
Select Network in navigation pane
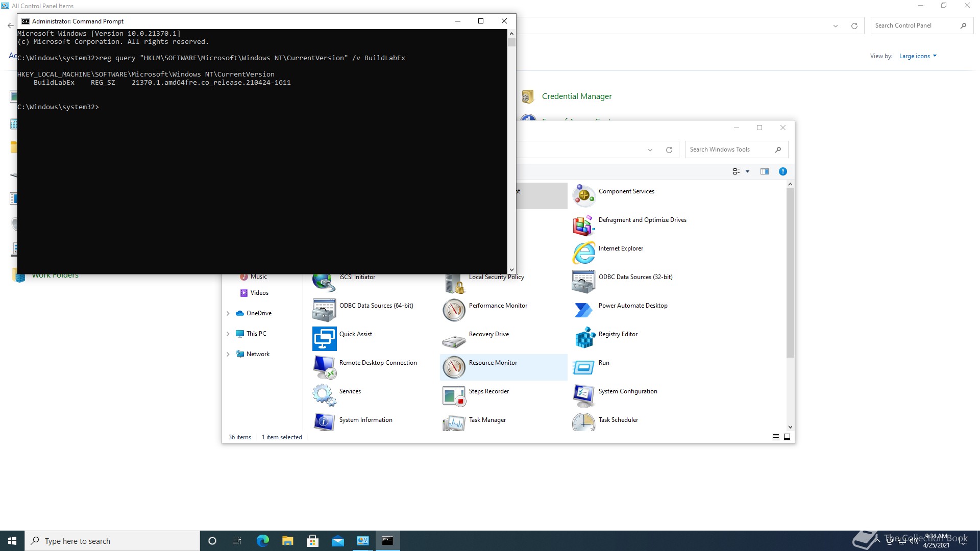click(258, 354)
